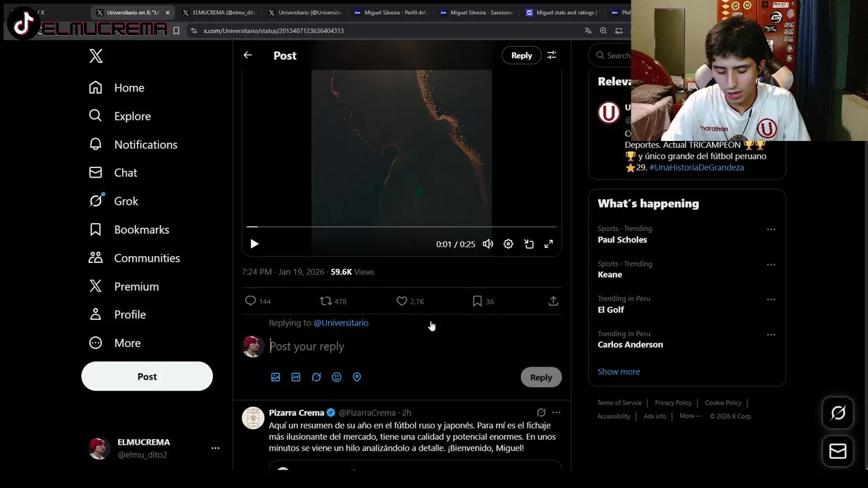Open Pizarra Crema avatar

tap(253, 418)
